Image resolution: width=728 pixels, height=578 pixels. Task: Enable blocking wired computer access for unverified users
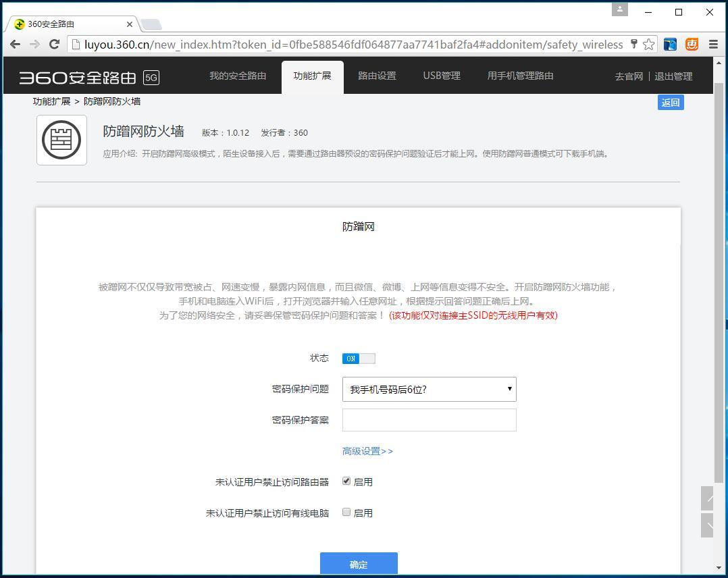coord(346,512)
